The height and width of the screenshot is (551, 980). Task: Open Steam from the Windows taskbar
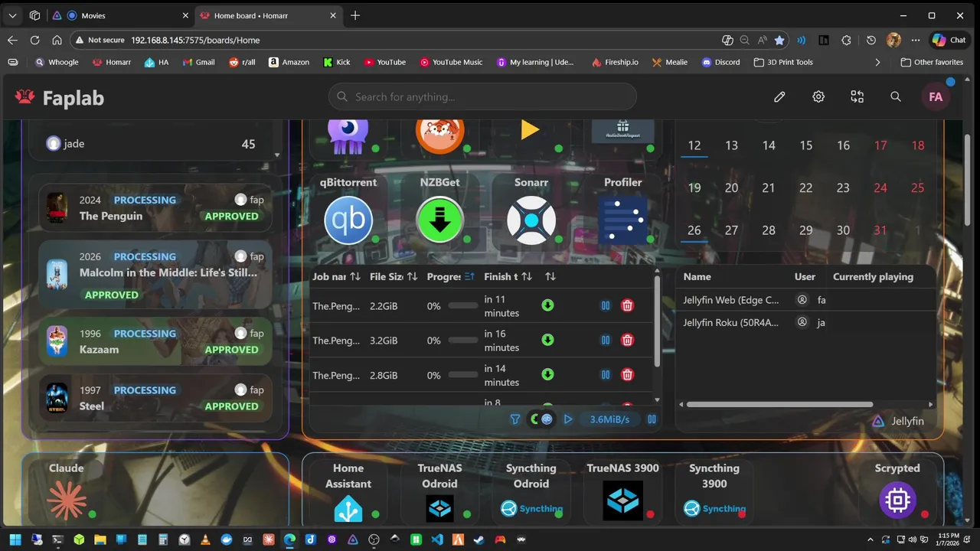click(479, 540)
